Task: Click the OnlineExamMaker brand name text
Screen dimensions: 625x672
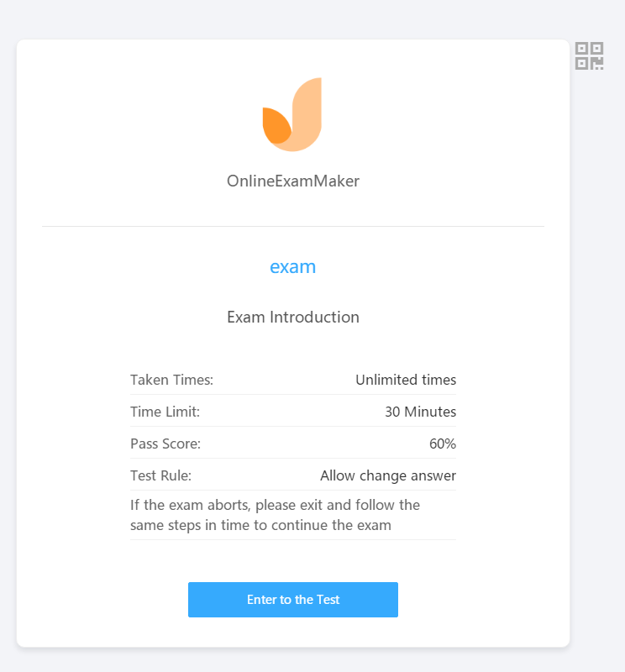Action: [293, 181]
